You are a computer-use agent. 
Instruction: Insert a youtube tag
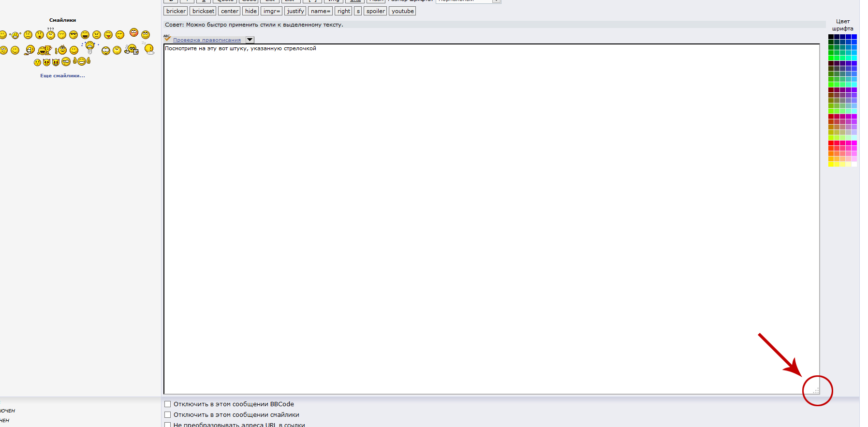coord(402,11)
